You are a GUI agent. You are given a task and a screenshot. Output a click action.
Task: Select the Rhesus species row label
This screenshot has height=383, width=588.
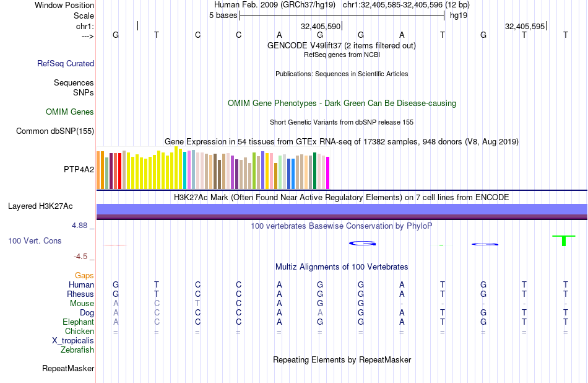click(80, 294)
